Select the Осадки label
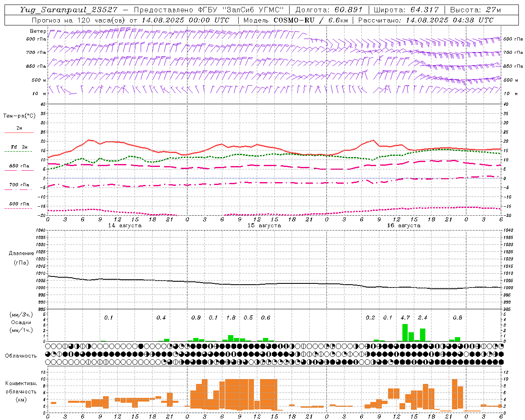The height and width of the screenshot is (420, 525). (x=21, y=322)
